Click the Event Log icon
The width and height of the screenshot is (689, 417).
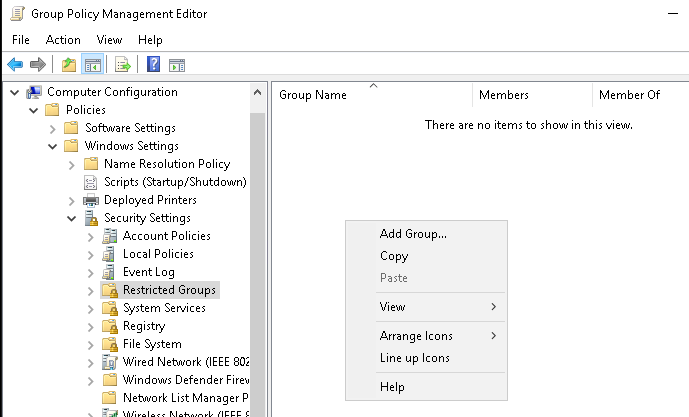[109, 272]
